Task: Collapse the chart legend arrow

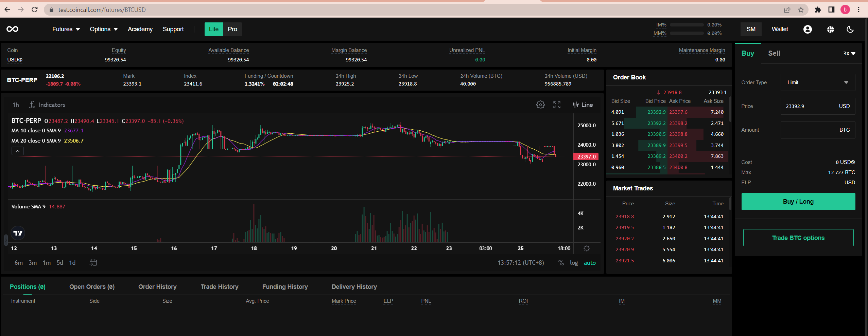Action: pos(18,151)
